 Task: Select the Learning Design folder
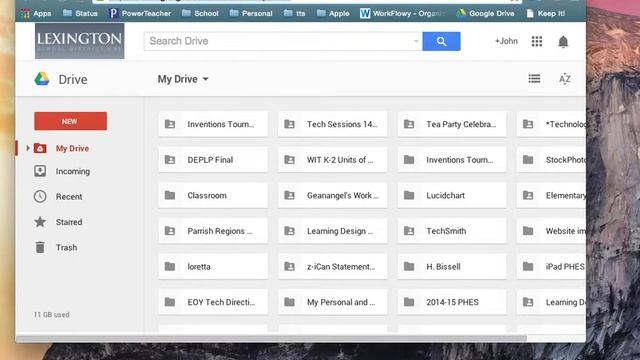(333, 231)
